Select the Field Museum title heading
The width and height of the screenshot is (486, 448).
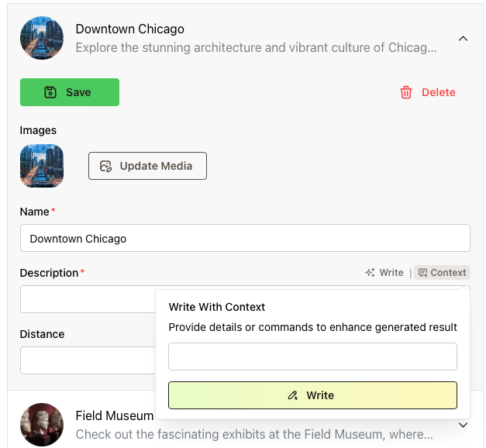coord(115,416)
